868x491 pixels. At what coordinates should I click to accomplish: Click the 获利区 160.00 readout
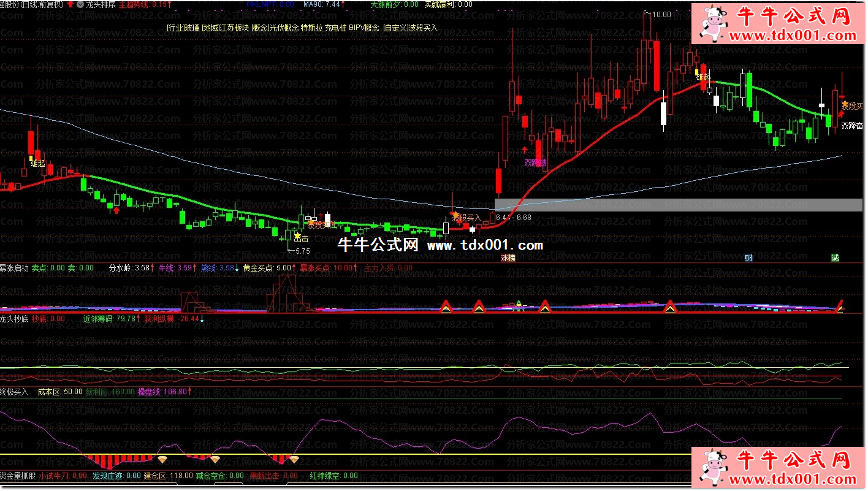(110, 392)
